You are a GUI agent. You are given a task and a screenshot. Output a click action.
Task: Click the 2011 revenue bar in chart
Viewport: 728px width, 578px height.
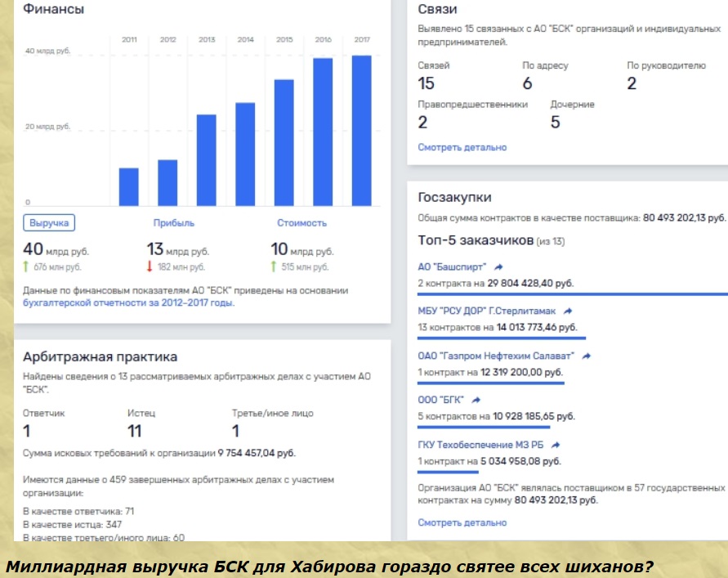click(x=129, y=186)
